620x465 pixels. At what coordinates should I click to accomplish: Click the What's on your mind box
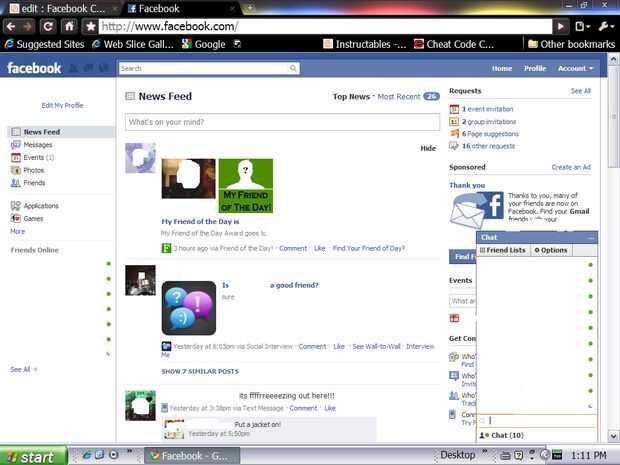tap(282, 122)
